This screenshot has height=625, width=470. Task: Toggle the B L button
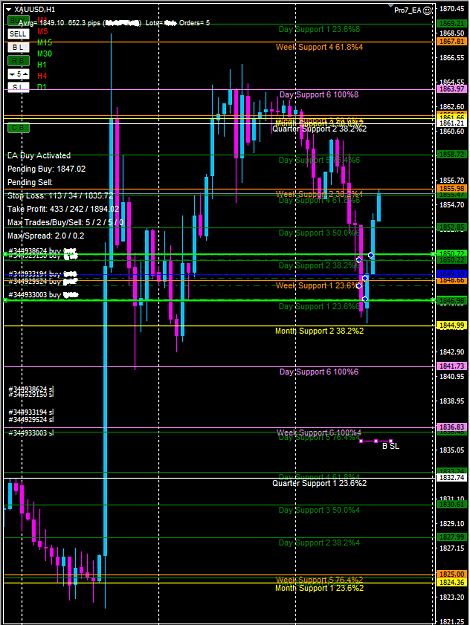click(18, 47)
